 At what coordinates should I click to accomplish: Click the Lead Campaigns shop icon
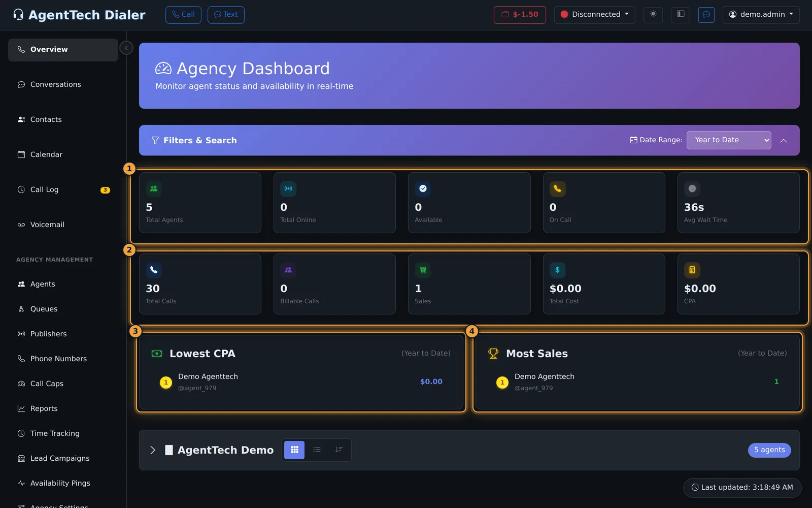click(21, 458)
